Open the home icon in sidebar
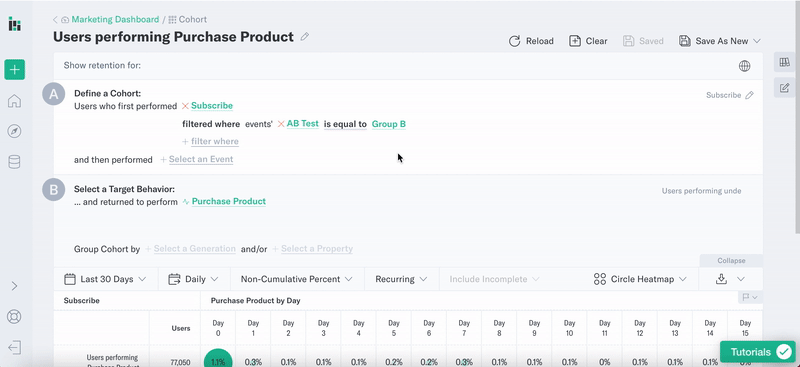This screenshot has height=367, width=800. click(x=14, y=101)
